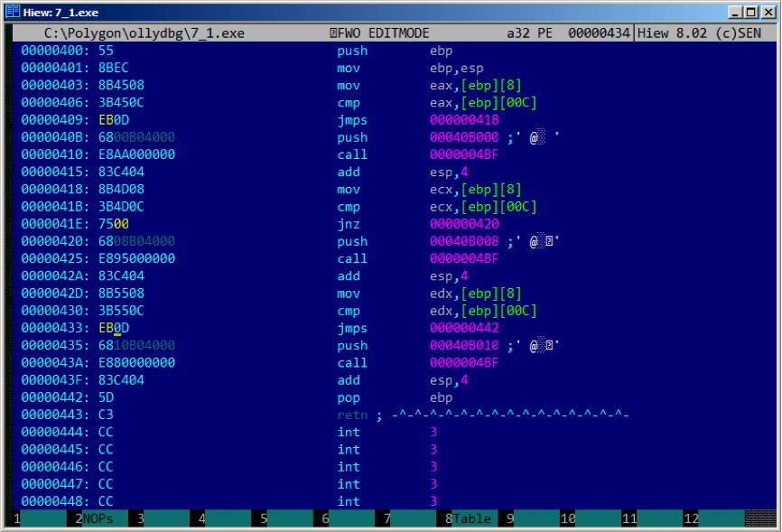Viewport: 782px width, 532px height.
Task: Click push operand 0040B000
Action: coord(464,137)
